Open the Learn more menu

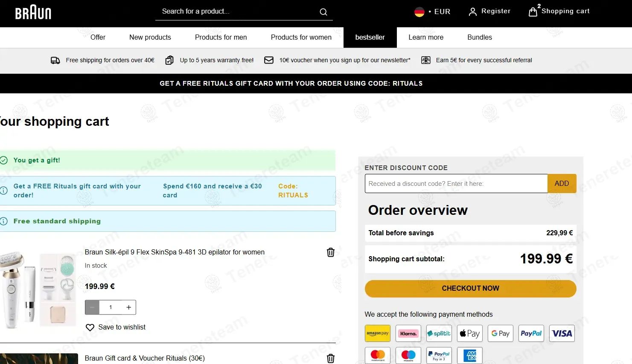[x=426, y=38]
